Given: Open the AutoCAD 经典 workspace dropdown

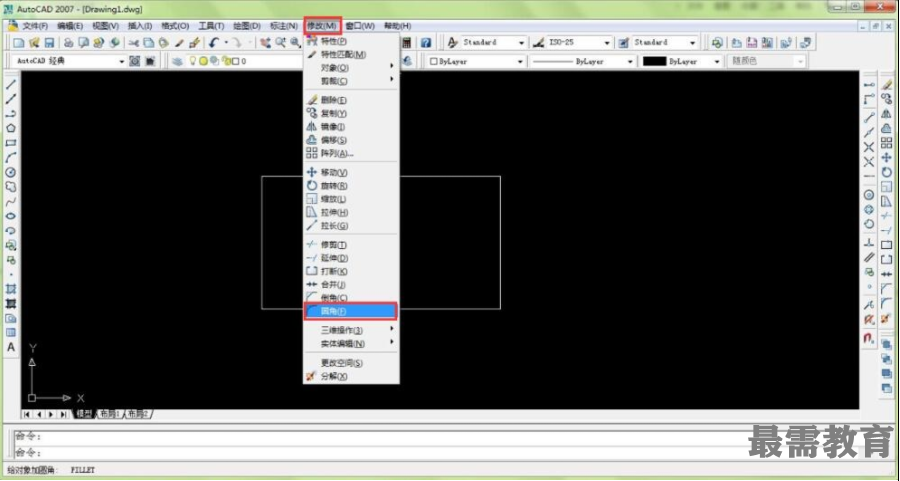Looking at the screenshot, I should [x=122, y=61].
